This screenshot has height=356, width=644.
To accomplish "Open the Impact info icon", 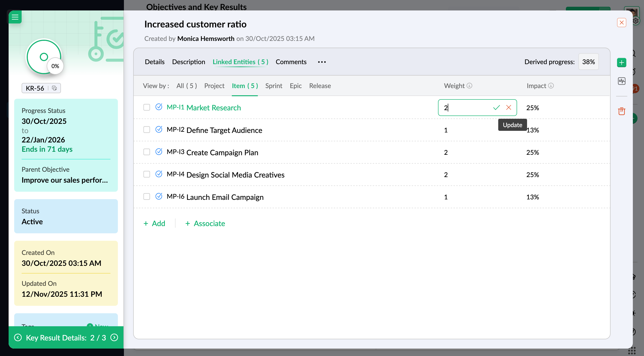I will pyautogui.click(x=551, y=86).
